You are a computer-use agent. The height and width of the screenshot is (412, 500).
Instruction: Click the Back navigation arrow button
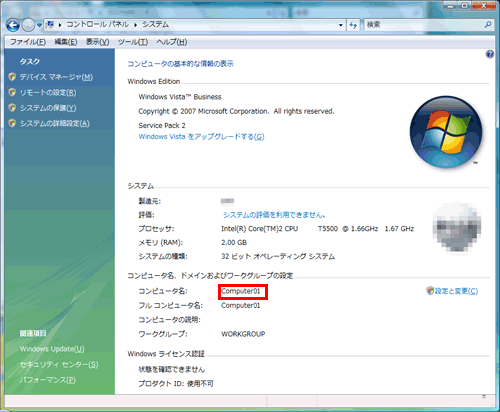(13, 25)
